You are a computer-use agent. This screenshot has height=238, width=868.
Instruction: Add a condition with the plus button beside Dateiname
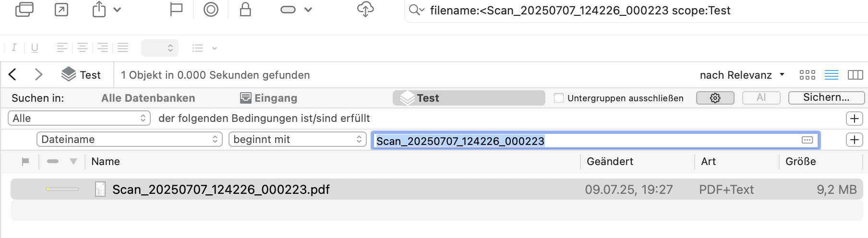pos(854,140)
